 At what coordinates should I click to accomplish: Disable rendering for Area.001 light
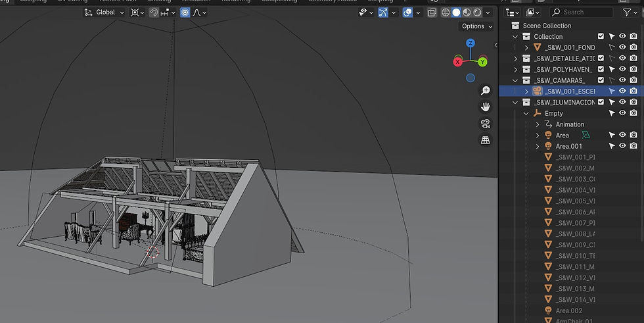click(x=633, y=146)
